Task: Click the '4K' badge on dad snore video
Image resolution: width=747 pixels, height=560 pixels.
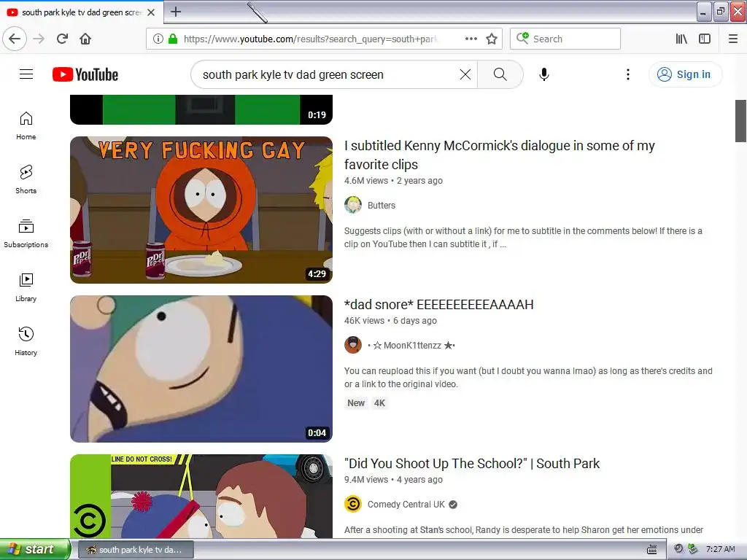Action: (379, 402)
